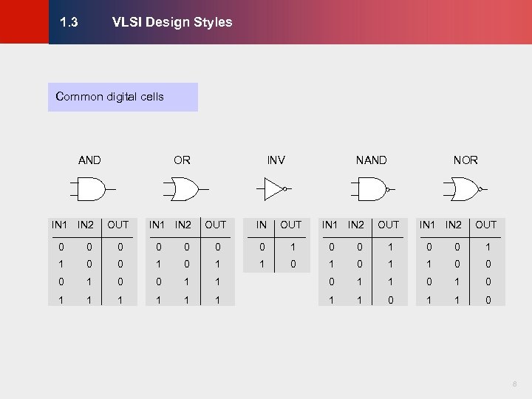Click the NOR truth table OUT header

tap(486, 225)
